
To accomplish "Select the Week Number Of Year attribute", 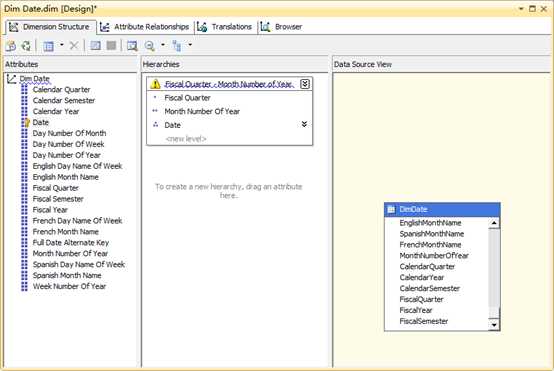I will point(69,287).
